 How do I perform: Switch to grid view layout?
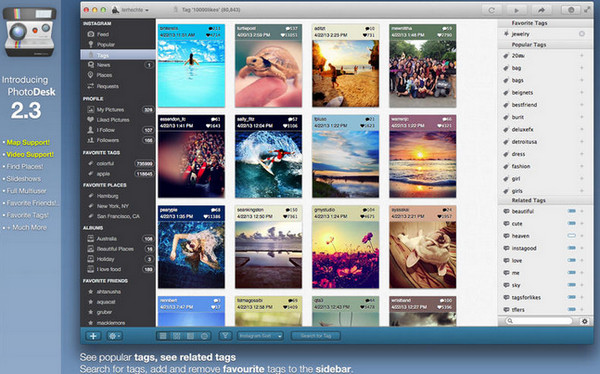tap(177, 336)
